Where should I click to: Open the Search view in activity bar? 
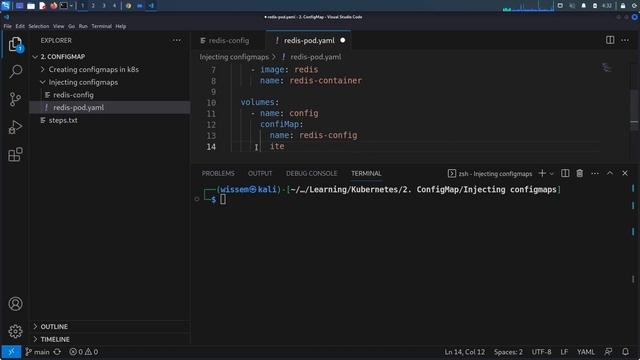click(15, 71)
